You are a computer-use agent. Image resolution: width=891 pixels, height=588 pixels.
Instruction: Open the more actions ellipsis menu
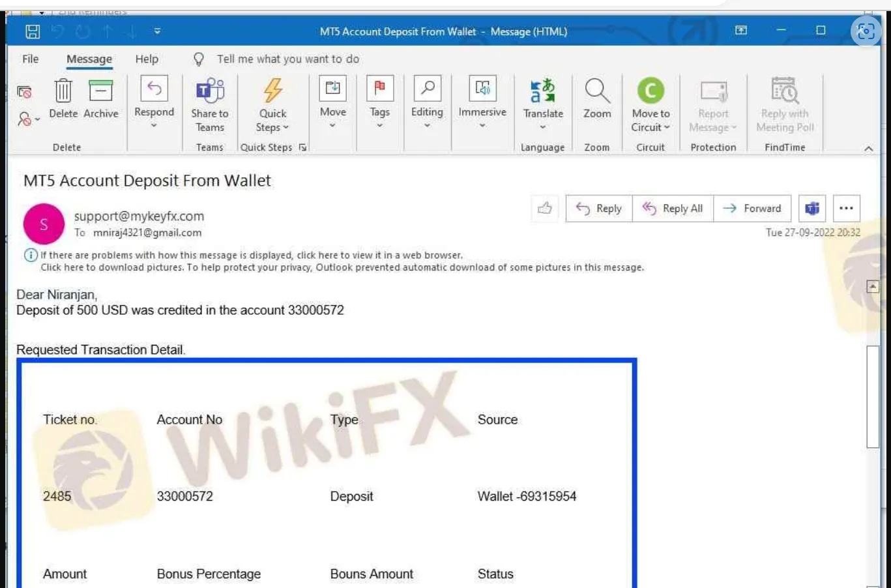(846, 209)
